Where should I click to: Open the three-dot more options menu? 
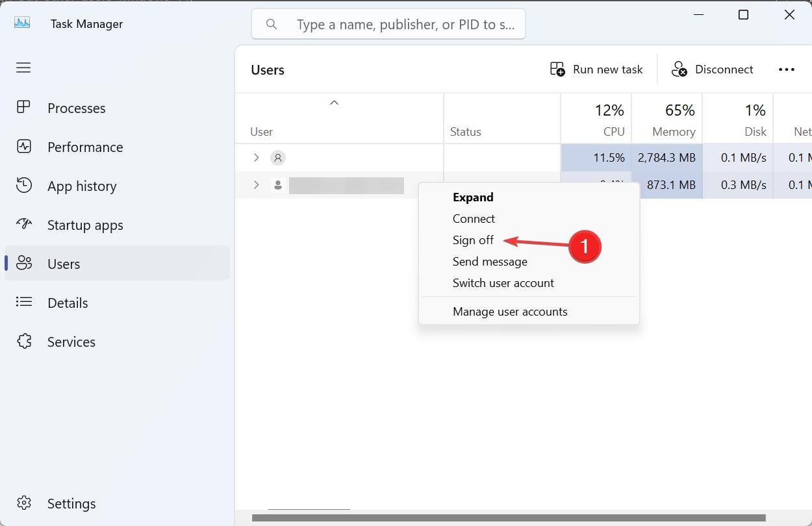tap(787, 69)
